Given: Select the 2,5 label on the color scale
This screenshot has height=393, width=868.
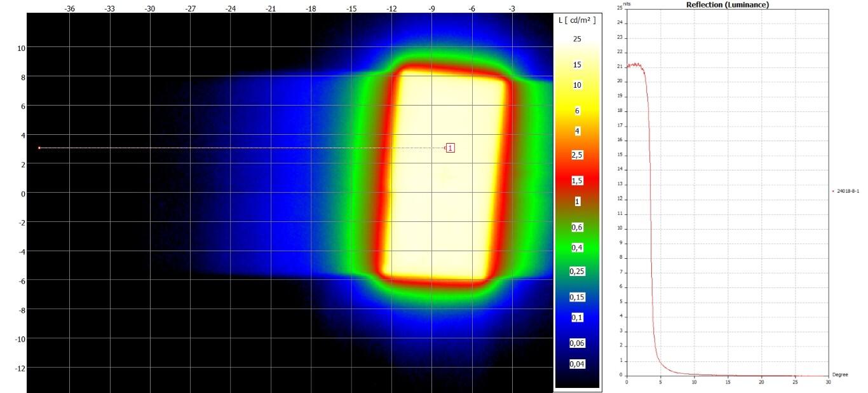Looking at the screenshot, I should pos(577,155).
